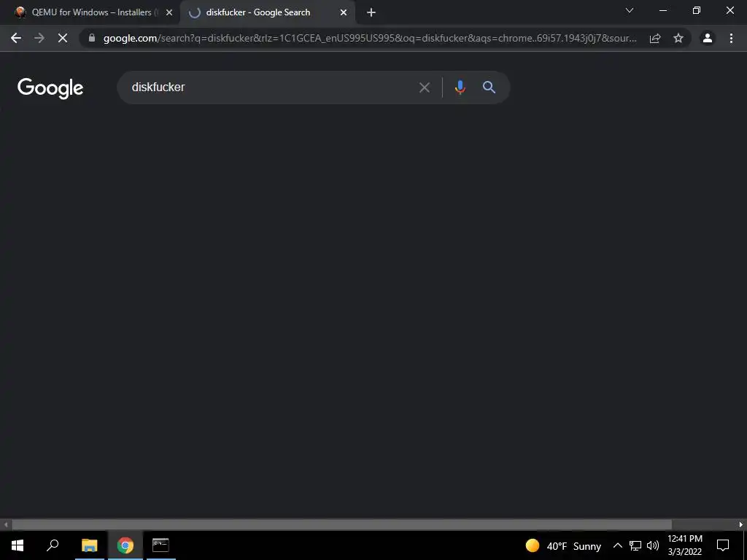Open the Chrome three-dot menu
The image size is (747, 560).
click(731, 38)
